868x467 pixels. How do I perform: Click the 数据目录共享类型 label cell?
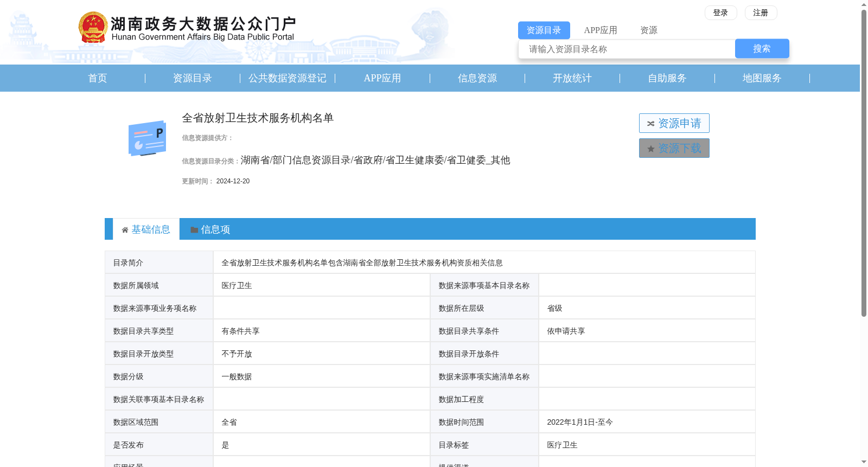click(x=159, y=331)
